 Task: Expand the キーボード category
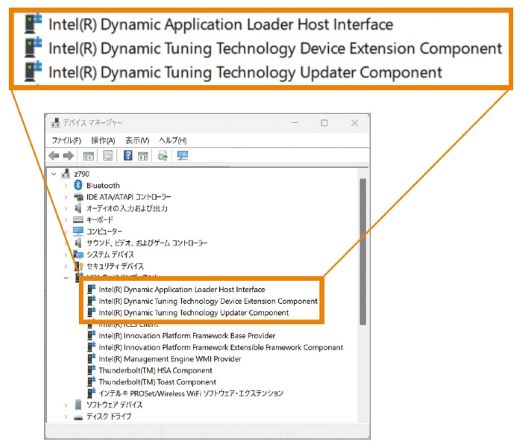click(66, 220)
